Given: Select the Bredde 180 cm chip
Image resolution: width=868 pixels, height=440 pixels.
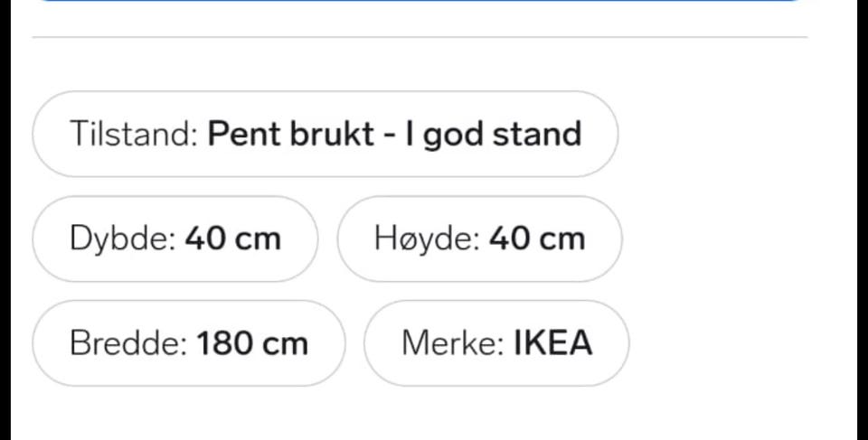Looking at the screenshot, I should point(188,343).
